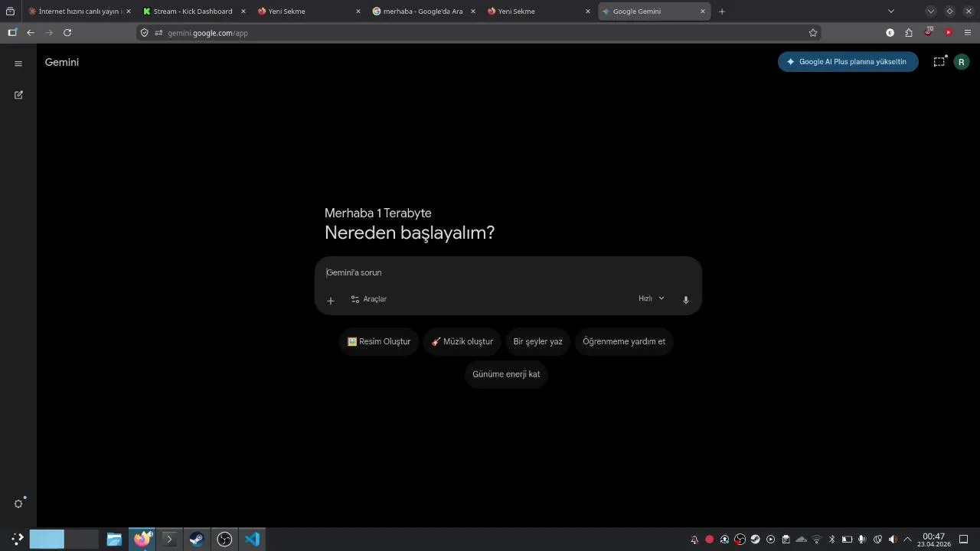
Task: Open the Wi-Fi network tray icon
Action: (x=817, y=540)
